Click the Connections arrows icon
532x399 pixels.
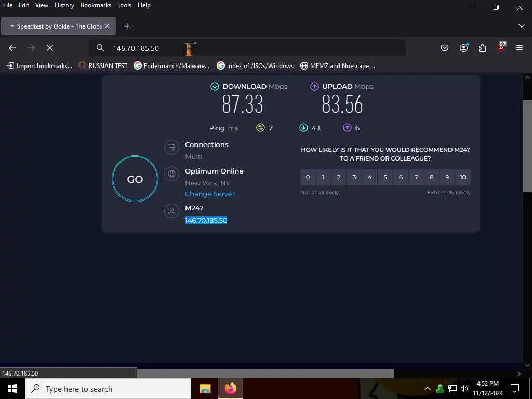171,147
